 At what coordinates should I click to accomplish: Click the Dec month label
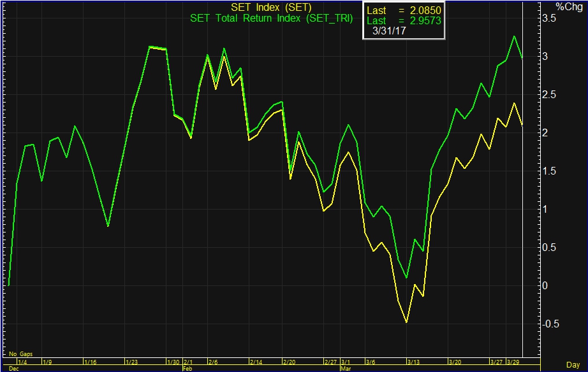click(14, 368)
